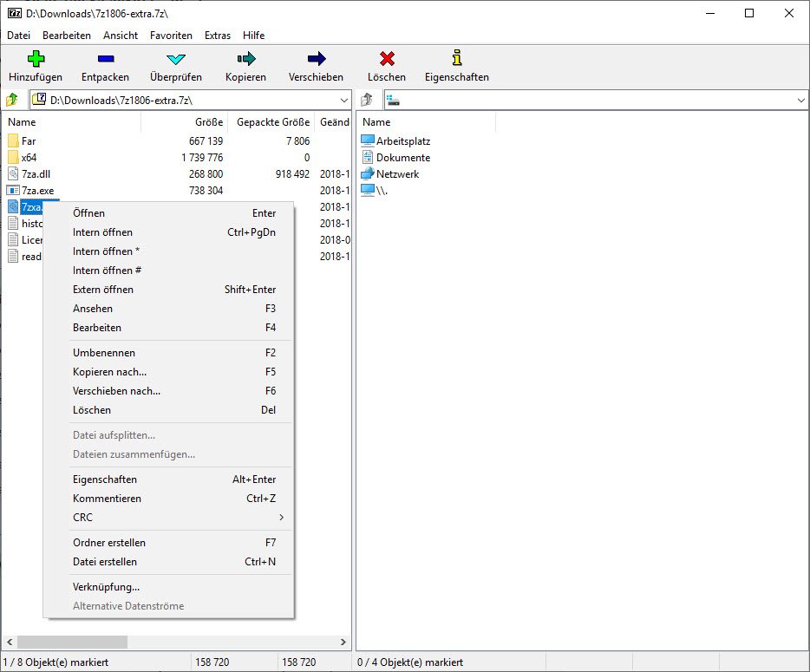Click the x64 folder icon
810x672 pixels.
click(13, 157)
